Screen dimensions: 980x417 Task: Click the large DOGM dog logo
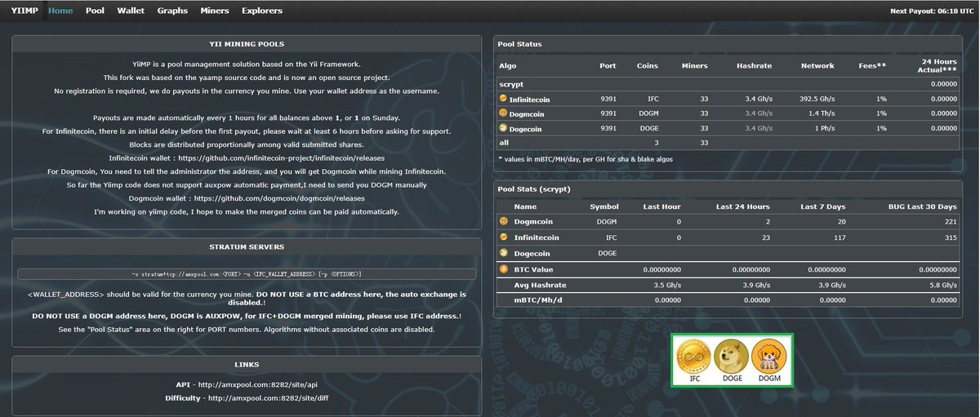click(768, 356)
